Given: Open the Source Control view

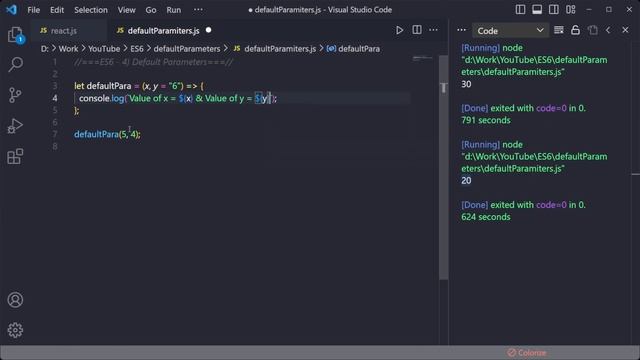Looking at the screenshot, I should 15,95.
